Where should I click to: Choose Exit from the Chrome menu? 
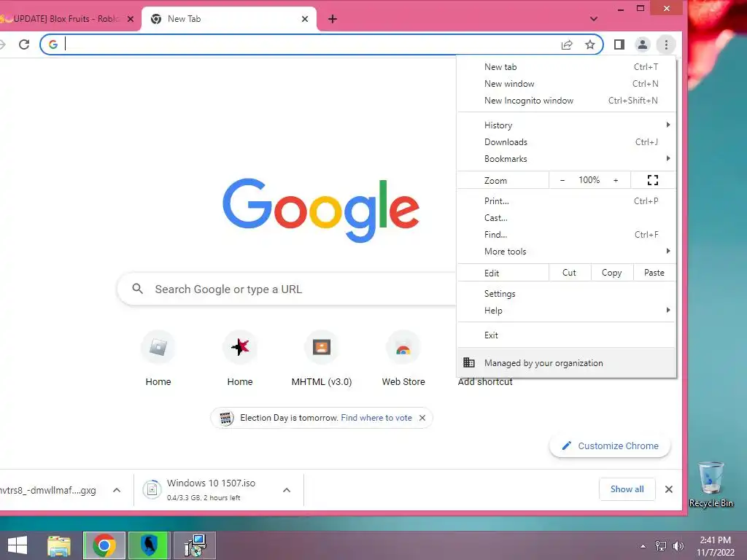point(567,335)
